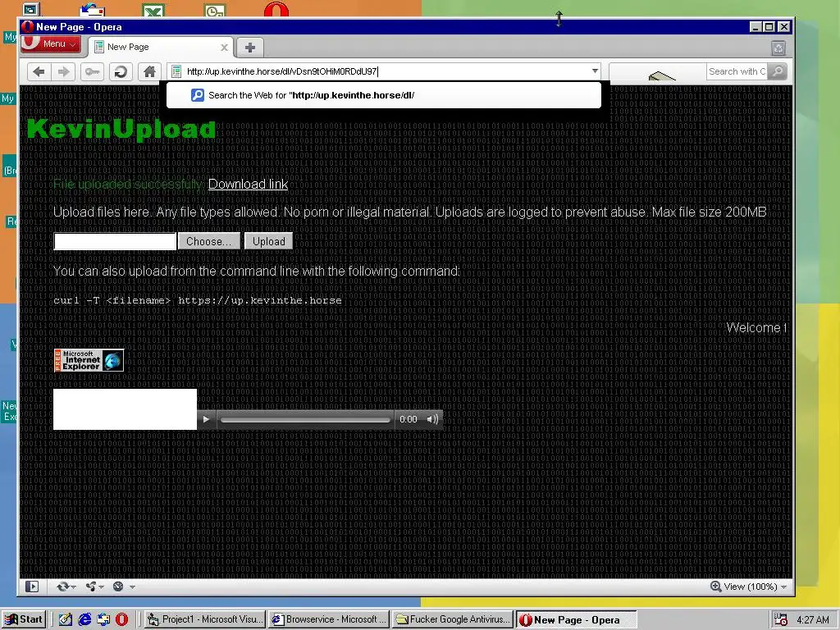Open the closed tabs trash icon
This screenshot has height=630, width=840.
(x=778, y=48)
